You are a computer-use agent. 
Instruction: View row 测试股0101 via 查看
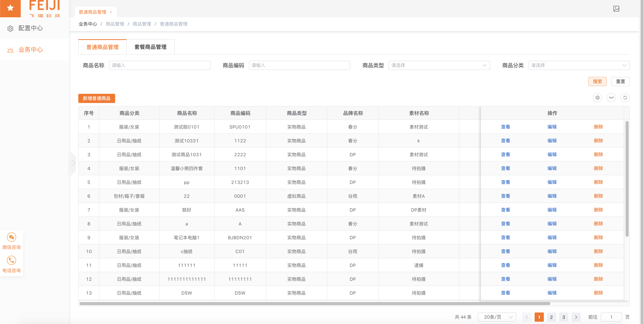coord(505,127)
